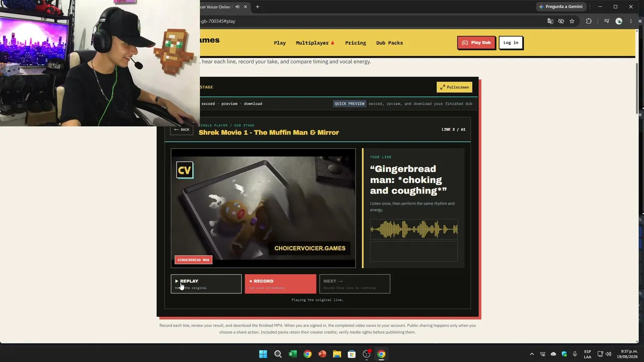
Task: Open Windows Security shield tray icon
Action: click(564, 354)
